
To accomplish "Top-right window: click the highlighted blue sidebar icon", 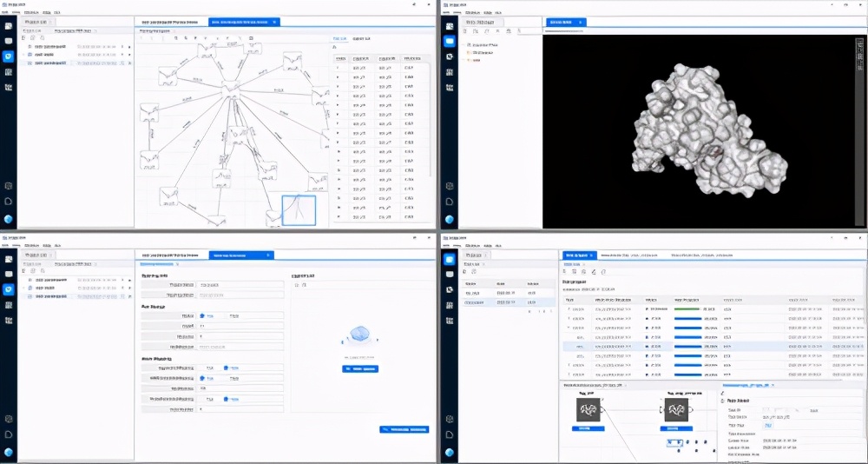I will coord(450,41).
